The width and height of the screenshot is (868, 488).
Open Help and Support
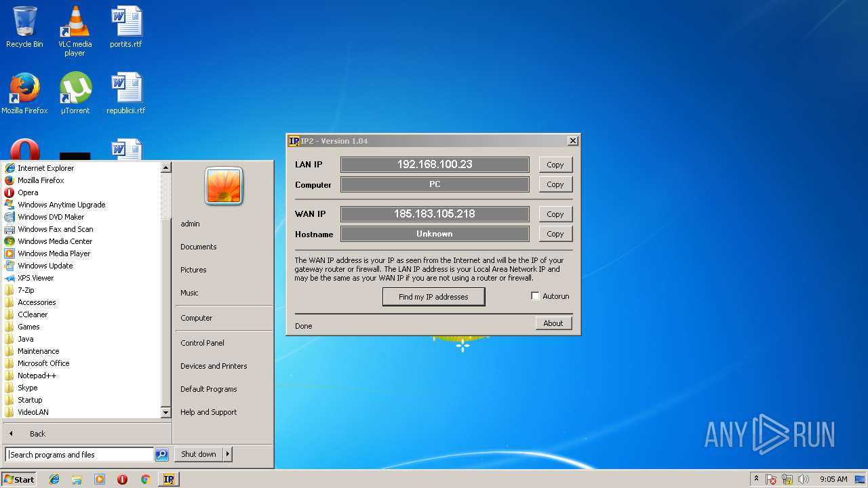[208, 412]
